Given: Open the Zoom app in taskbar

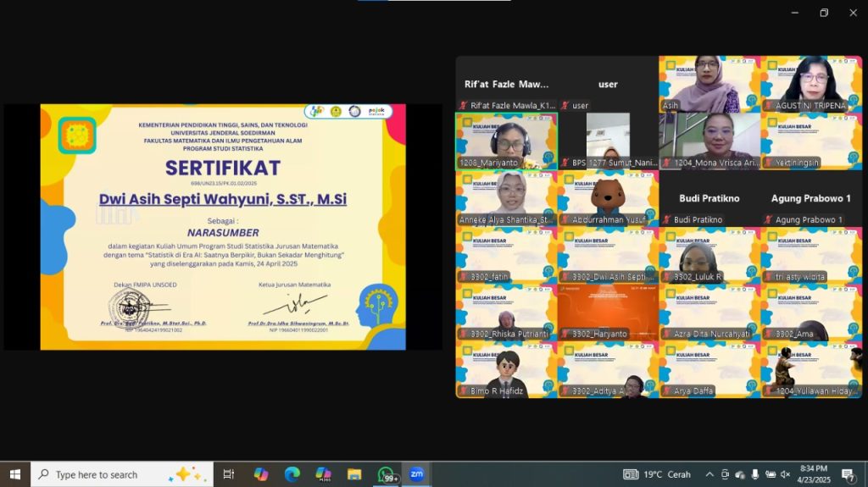Looking at the screenshot, I should tap(416, 474).
